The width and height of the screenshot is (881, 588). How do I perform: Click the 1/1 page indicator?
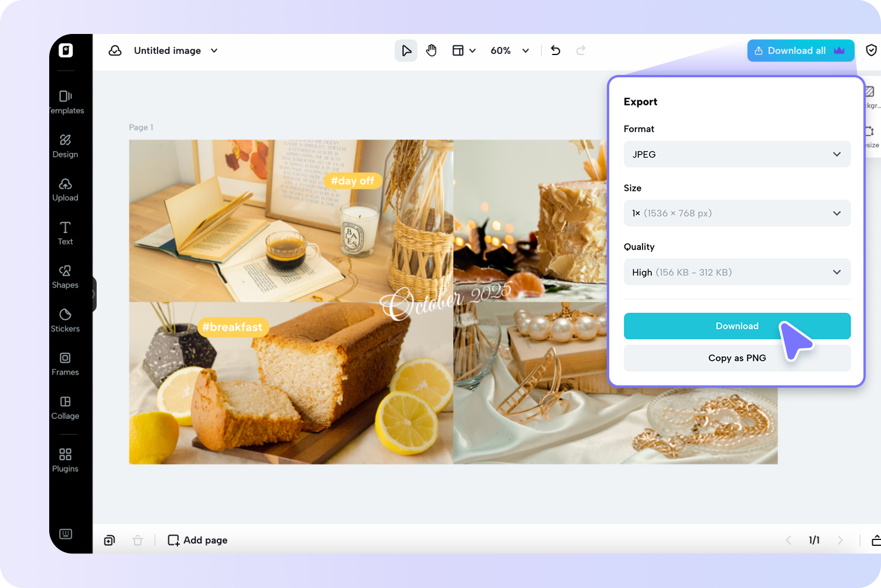814,541
